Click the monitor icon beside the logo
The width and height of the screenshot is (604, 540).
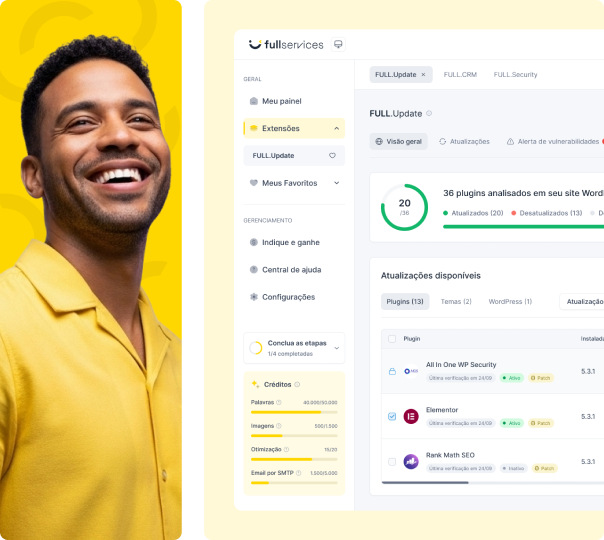pos(338,44)
